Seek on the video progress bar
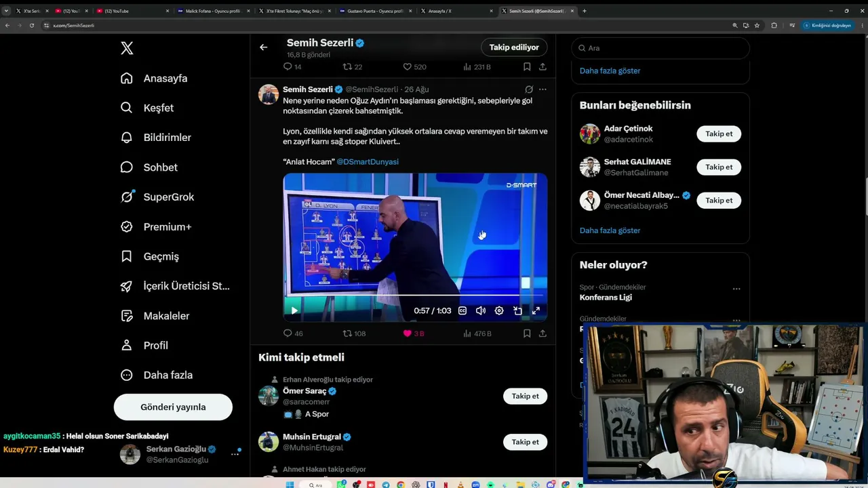868x488 pixels. coord(415,296)
